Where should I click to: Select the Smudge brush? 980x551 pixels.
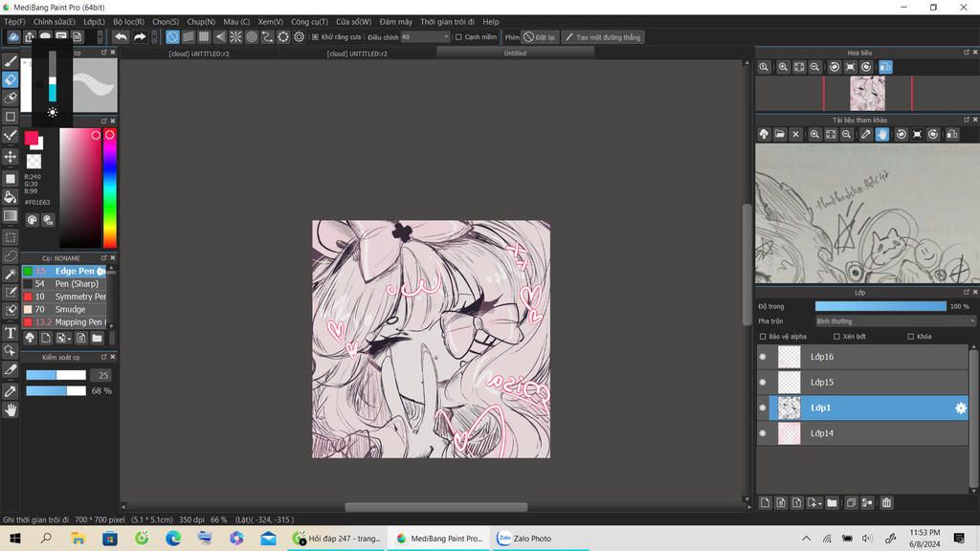pyautogui.click(x=64, y=309)
